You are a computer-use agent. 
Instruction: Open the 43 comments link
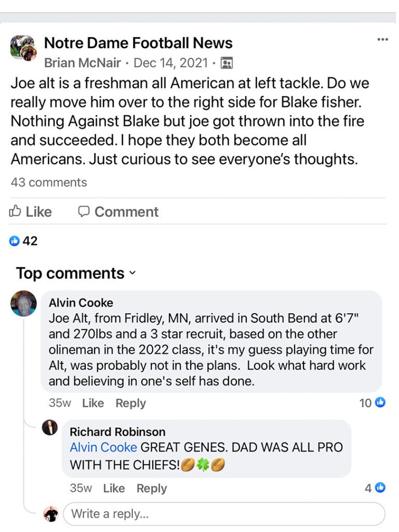point(49,182)
